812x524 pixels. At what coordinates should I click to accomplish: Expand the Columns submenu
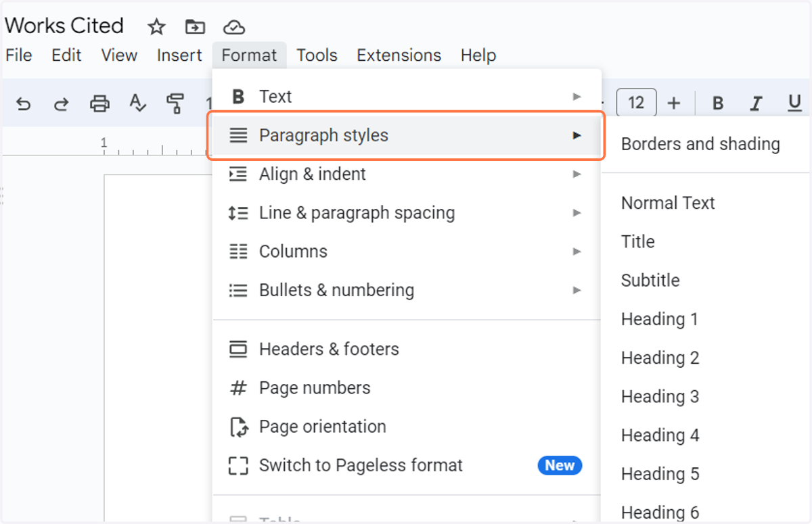(407, 252)
